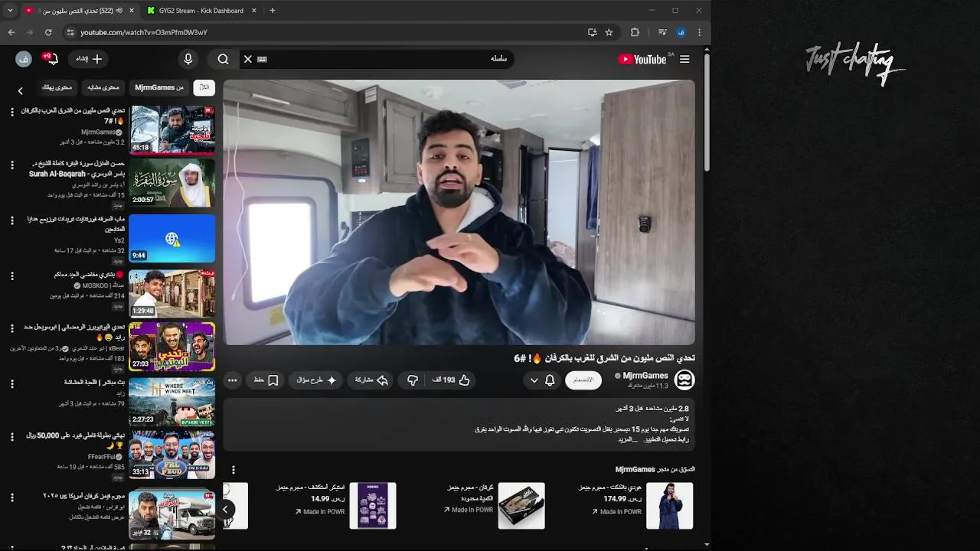Screen dimensions: 980x551
Task: Open Chrome three-dot menu
Action: coord(699,32)
